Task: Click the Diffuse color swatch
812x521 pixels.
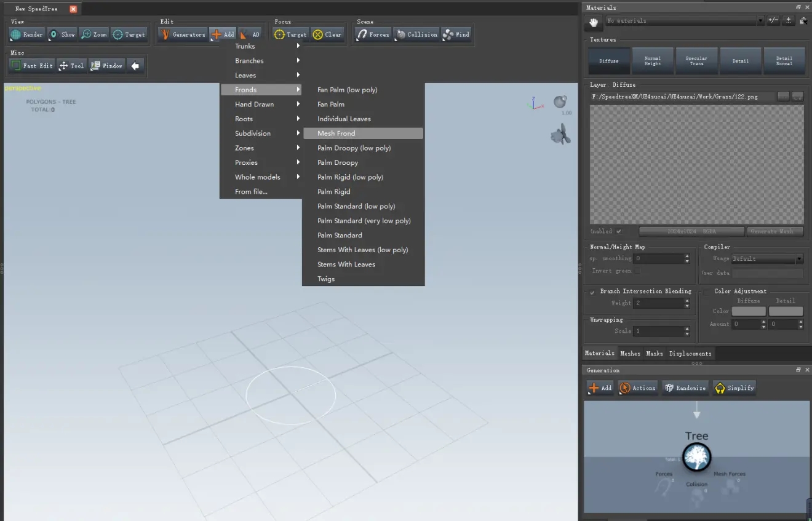Action: (x=749, y=311)
